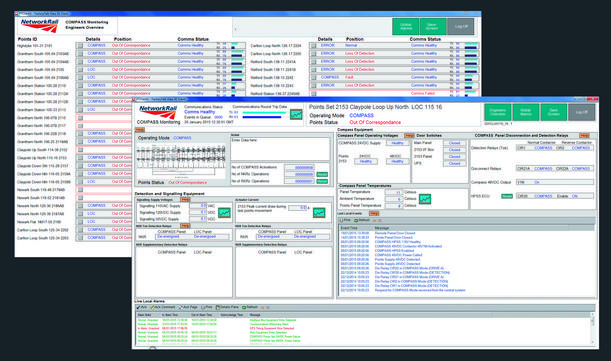611x361 pixels.
Task: Click 'Claypole Up South 114.38 2152' row
Action: pyautogui.click(x=42, y=150)
